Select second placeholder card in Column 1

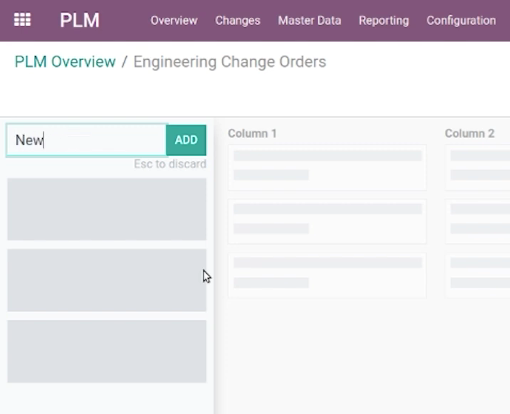pyautogui.click(x=327, y=221)
